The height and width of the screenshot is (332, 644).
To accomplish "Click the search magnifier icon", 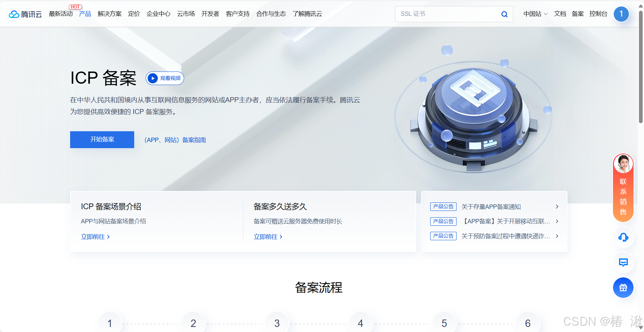I will point(504,14).
